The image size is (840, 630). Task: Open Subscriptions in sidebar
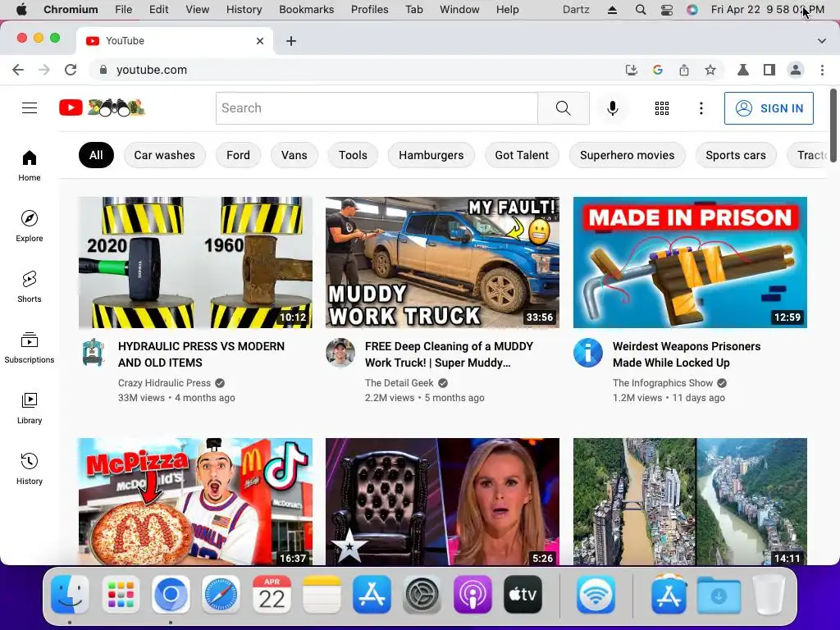coord(30,347)
